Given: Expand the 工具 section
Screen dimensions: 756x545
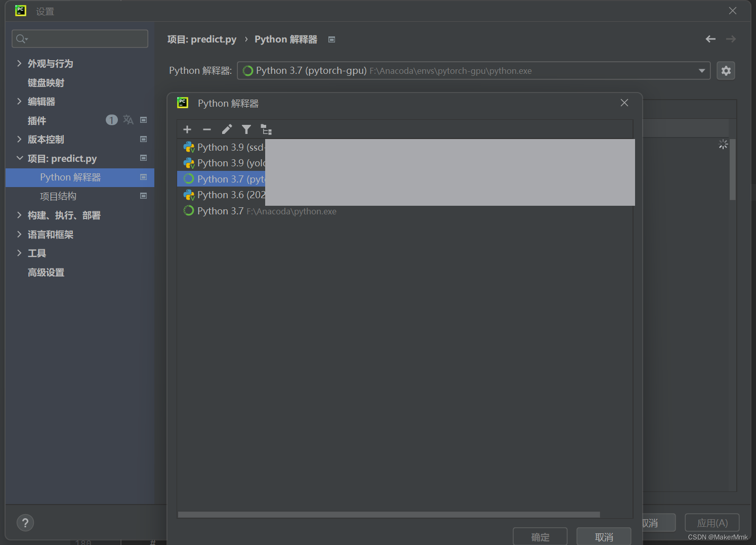Looking at the screenshot, I should click(19, 253).
